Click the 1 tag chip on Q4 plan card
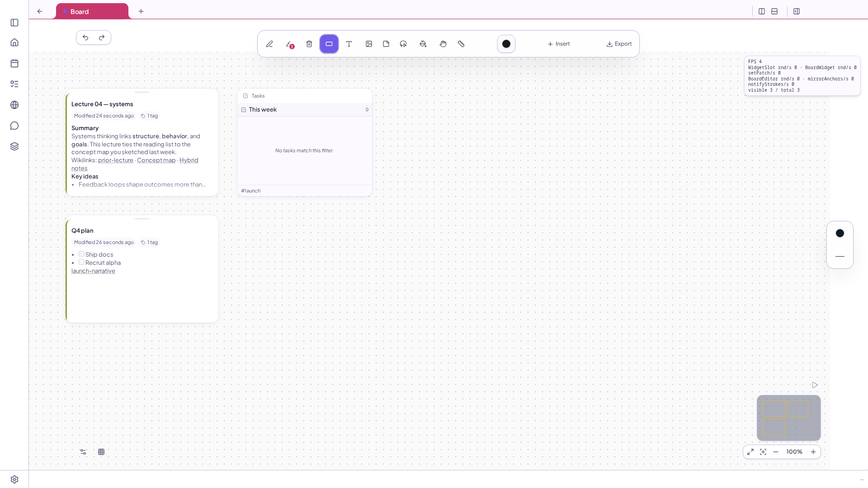 click(x=150, y=242)
